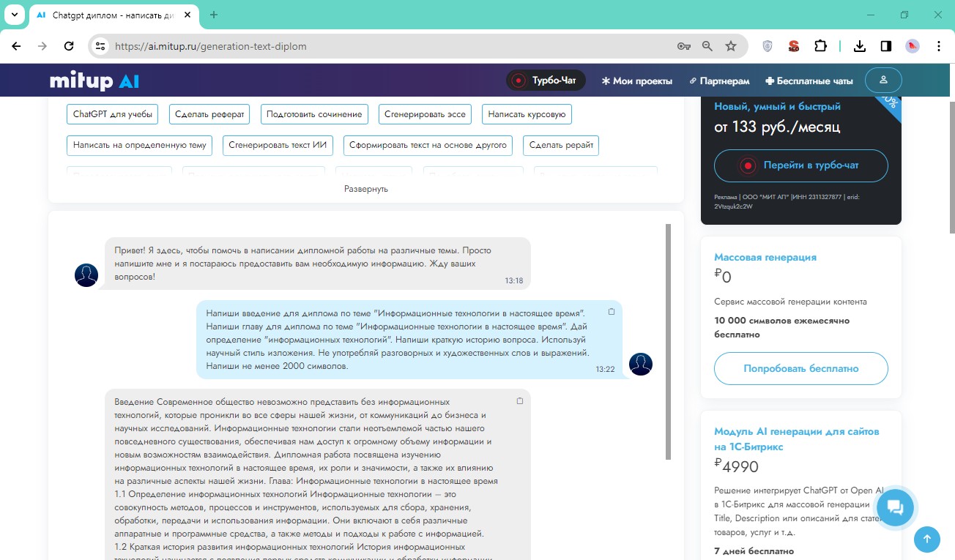Click the live chat support bubble
Viewport: 955px width, 560px height.
coord(895,507)
